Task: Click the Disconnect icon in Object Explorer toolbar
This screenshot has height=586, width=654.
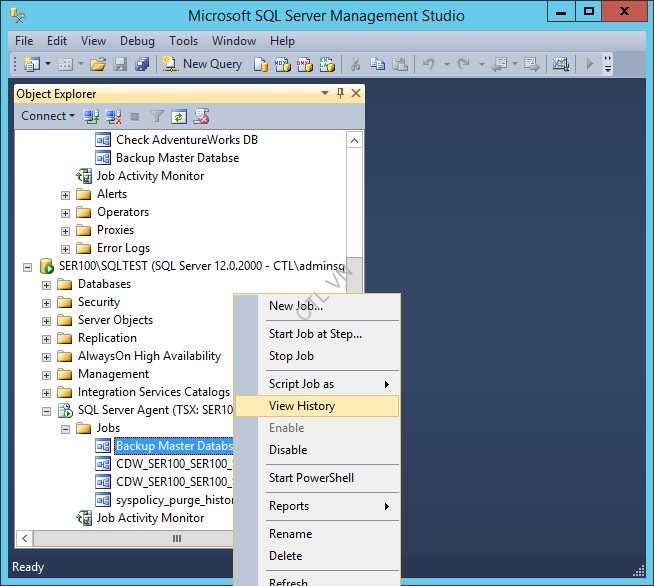Action: (x=113, y=116)
